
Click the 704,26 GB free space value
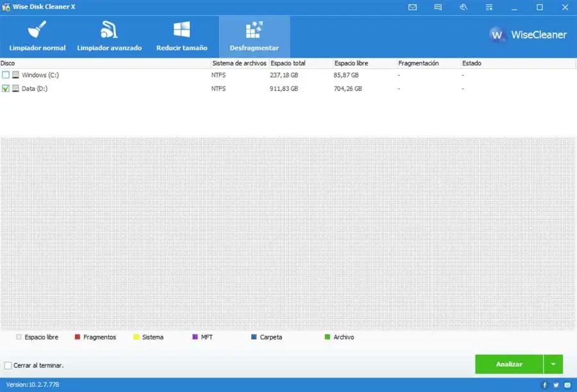pyautogui.click(x=347, y=88)
